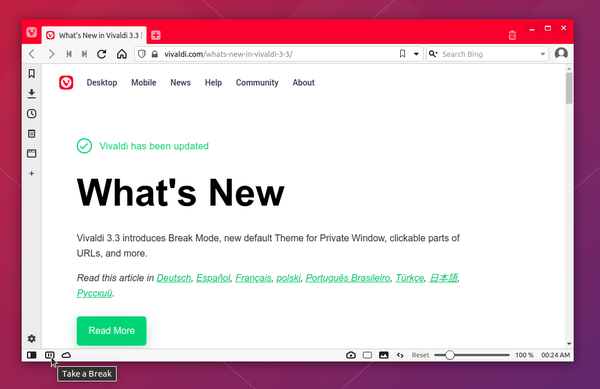Open the Deutsch article link
Viewport: 600px width, 389px height.
pyautogui.click(x=174, y=278)
